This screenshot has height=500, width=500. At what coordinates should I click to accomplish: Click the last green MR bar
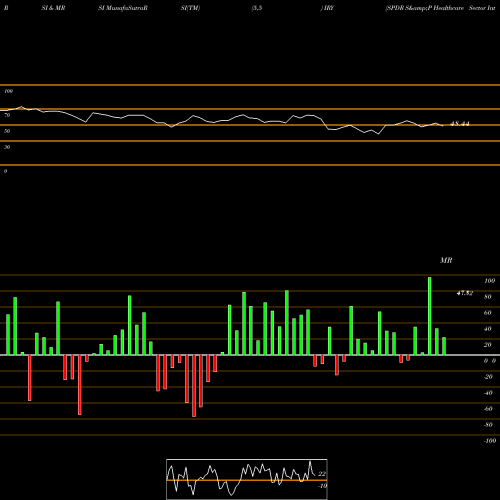click(444, 346)
